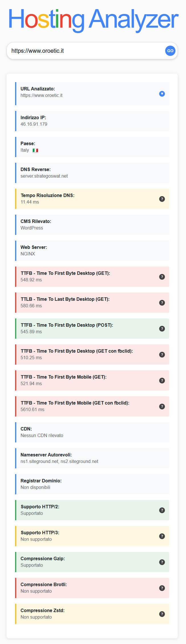This screenshot has width=186, height=644.
Task: Show help for Compressione Zstd
Action: click(x=162, y=614)
